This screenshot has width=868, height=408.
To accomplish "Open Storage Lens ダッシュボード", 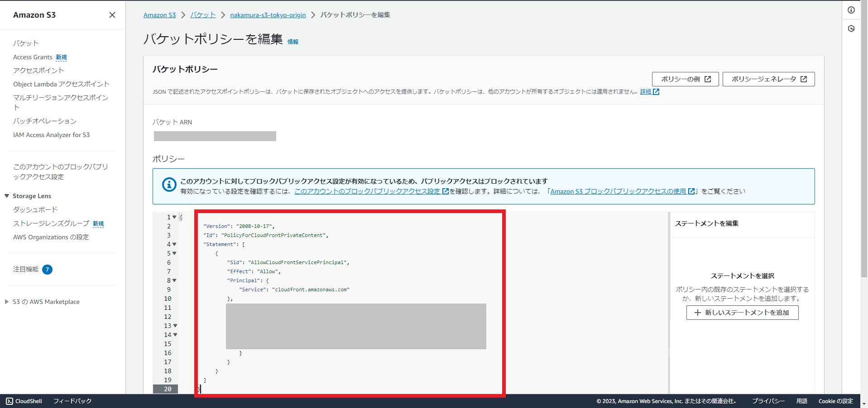I will point(35,210).
